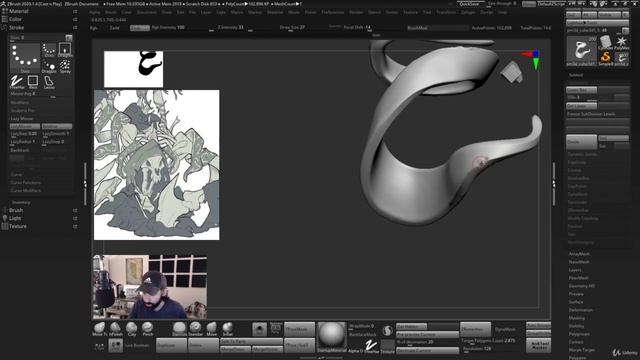Dock the Color palette with its side icon

click(x=75, y=19)
